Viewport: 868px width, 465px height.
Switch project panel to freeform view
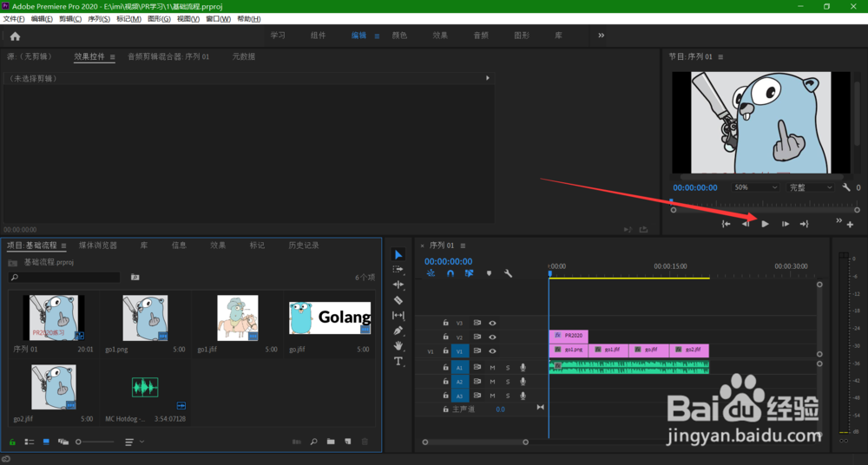63,442
